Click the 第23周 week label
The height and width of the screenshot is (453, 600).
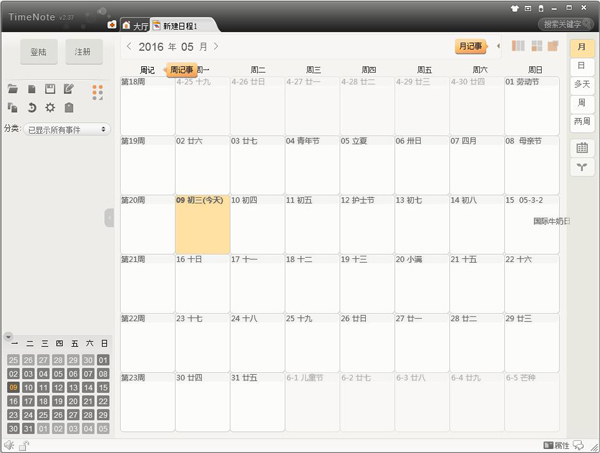tap(133, 378)
